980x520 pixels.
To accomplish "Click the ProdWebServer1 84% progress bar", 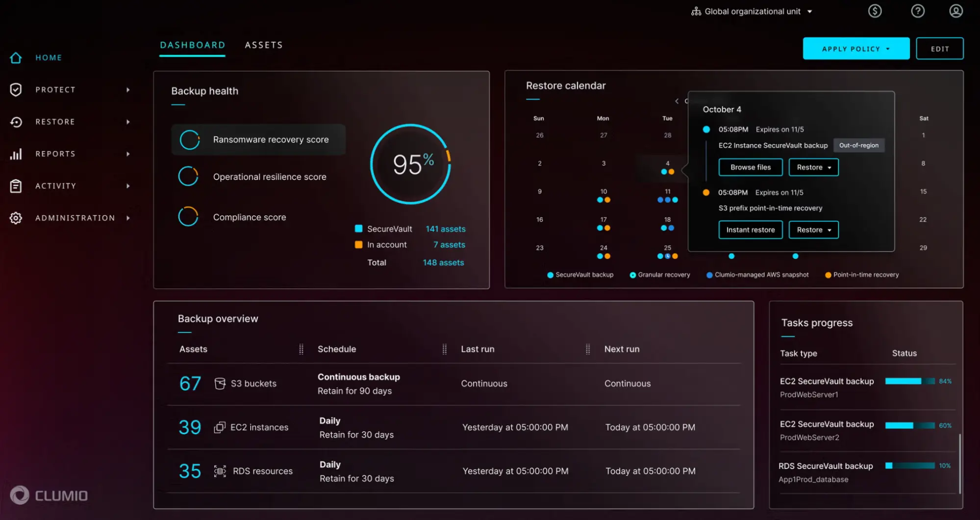I will (x=910, y=381).
